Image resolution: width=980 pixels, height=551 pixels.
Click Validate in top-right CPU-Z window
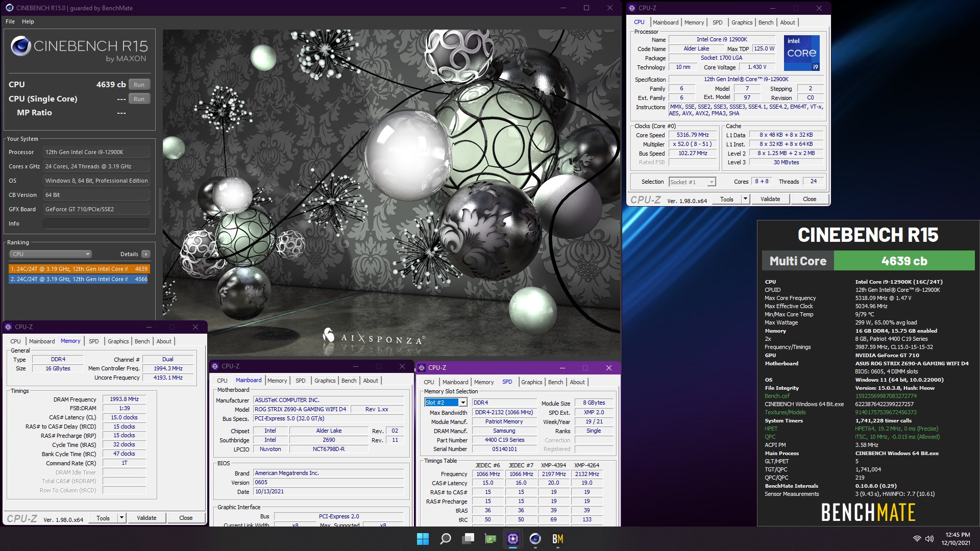click(770, 199)
